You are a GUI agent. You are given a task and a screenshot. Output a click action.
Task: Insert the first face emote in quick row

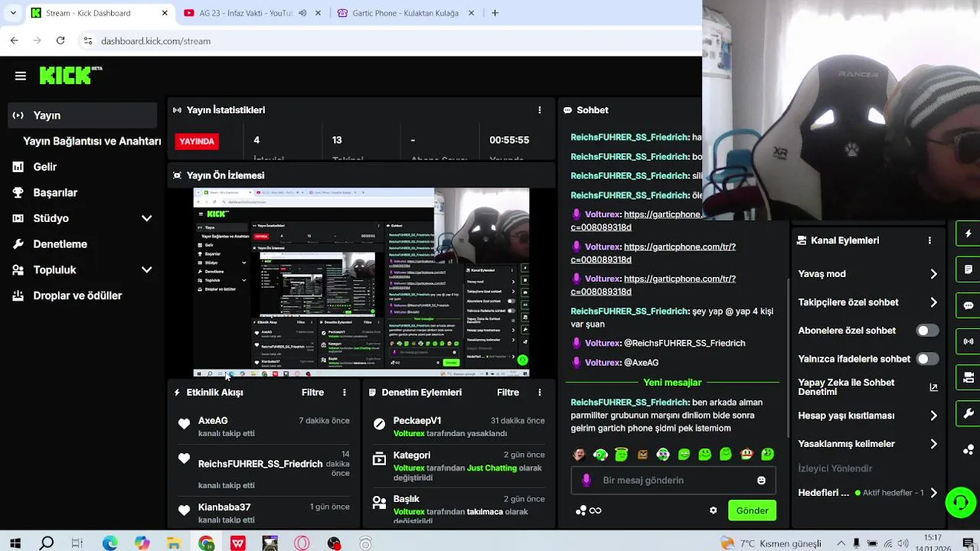[579, 455]
